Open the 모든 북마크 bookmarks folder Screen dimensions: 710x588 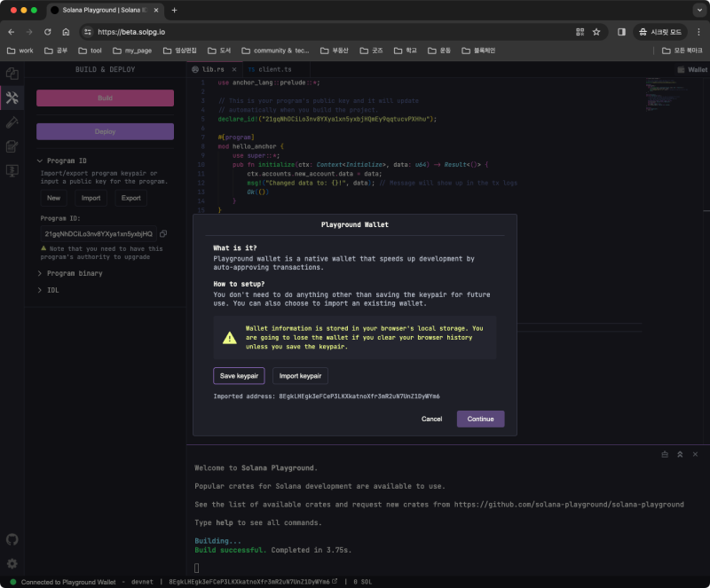pyautogui.click(x=682, y=51)
